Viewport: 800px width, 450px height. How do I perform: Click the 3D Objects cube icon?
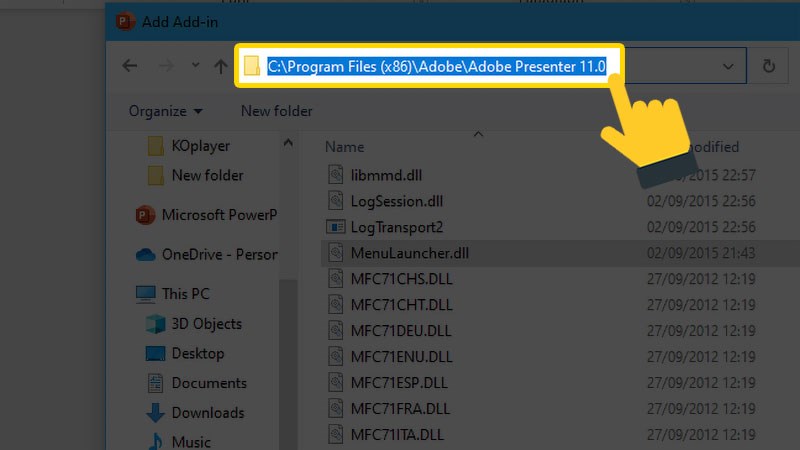(156, 324)
